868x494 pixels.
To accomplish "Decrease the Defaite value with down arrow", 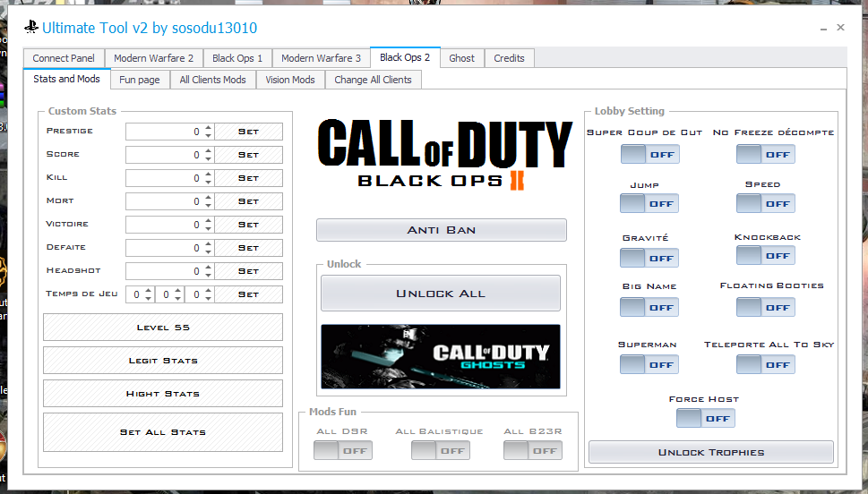I will point(208,251).
